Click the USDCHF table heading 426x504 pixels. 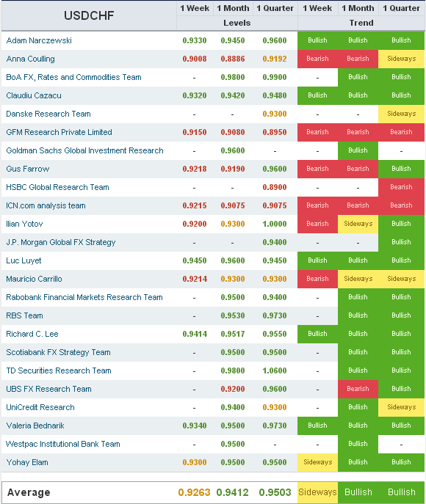pyautogui.click(x=89, y=15)
